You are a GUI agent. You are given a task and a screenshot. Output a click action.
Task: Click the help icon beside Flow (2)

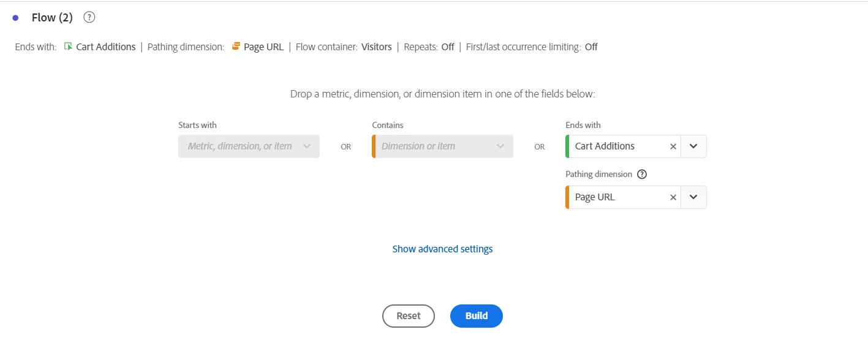click(89, 18)
